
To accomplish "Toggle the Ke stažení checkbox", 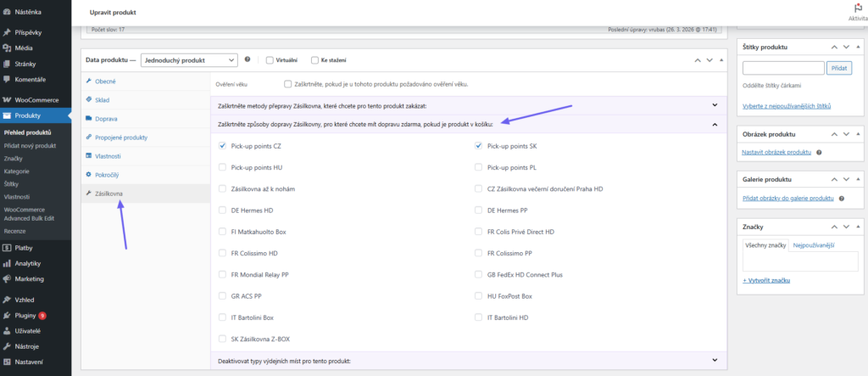I will (314, 60).
